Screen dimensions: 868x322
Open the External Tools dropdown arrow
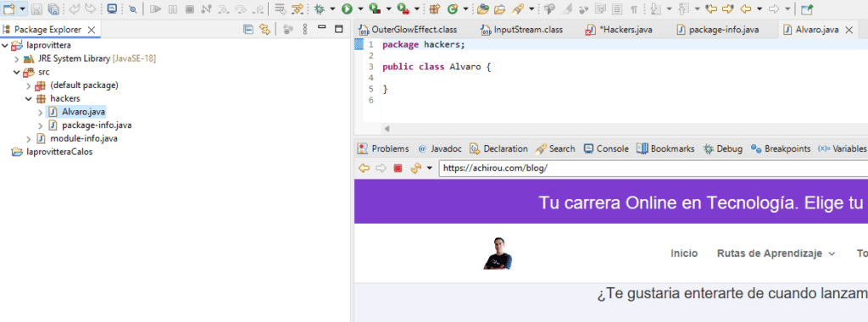click(416, 8)
